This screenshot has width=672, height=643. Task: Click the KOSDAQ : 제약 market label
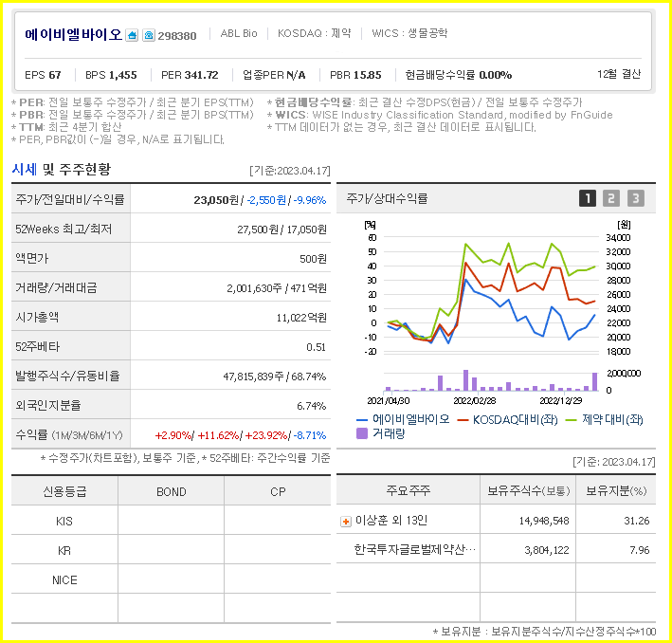coord(314,33)
